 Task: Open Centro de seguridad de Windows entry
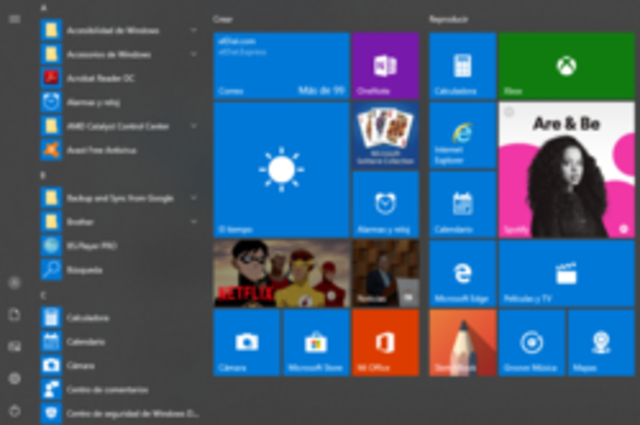(118, 414)
